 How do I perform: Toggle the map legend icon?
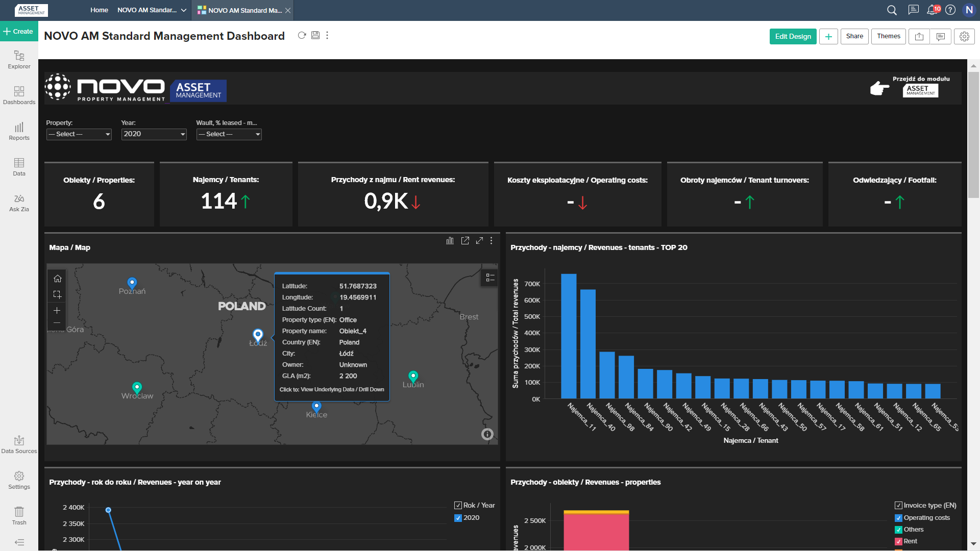point(490,278)
